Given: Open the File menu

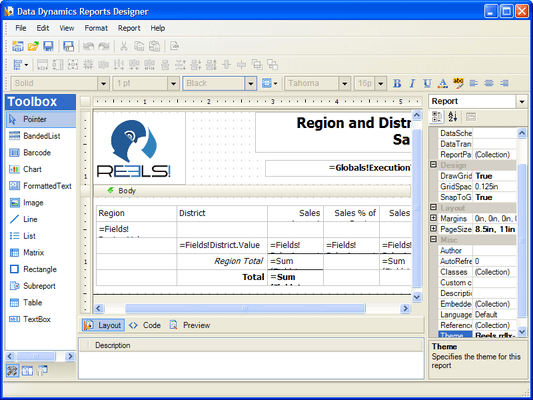Looking at the screenshot, I should [x=21, y=28].
